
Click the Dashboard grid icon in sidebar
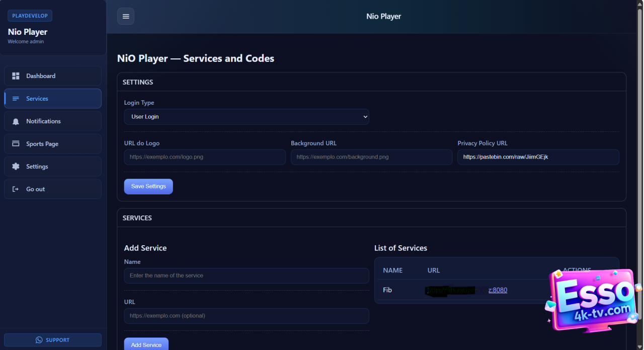tap(16, 76)
